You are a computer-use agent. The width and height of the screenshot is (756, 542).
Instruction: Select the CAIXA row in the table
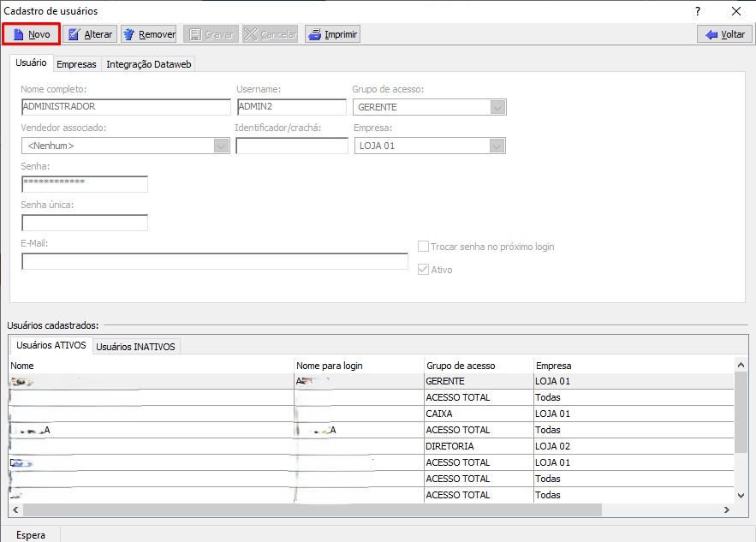click(x=372, y=414)
